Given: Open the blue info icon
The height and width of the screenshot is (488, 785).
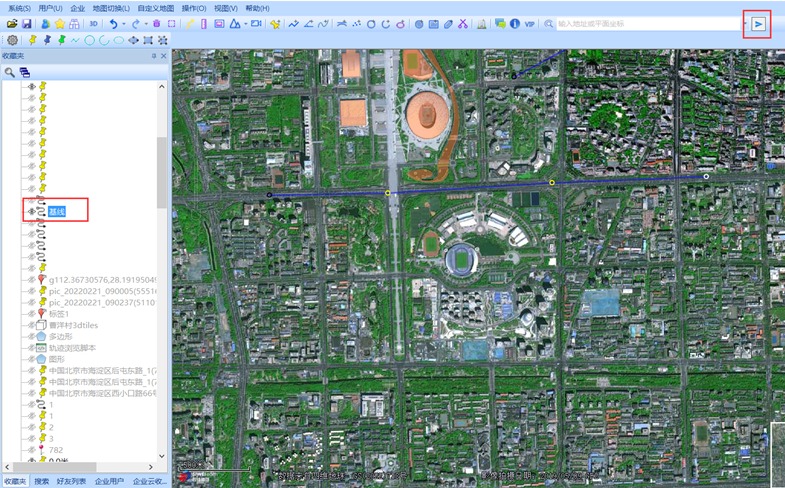Looking at the screenshot, I should point(515,24).
